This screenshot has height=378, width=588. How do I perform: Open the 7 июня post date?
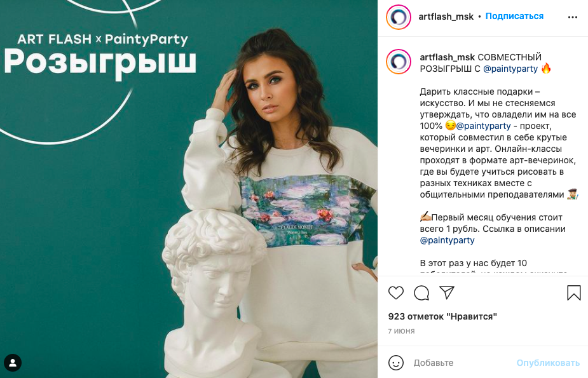tap(401, 331)
